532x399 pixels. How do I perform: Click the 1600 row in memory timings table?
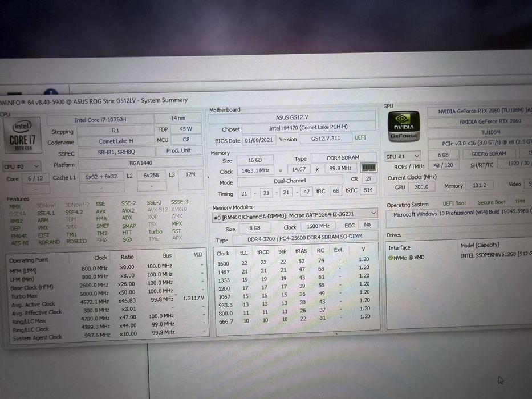[x=294, y=262]
